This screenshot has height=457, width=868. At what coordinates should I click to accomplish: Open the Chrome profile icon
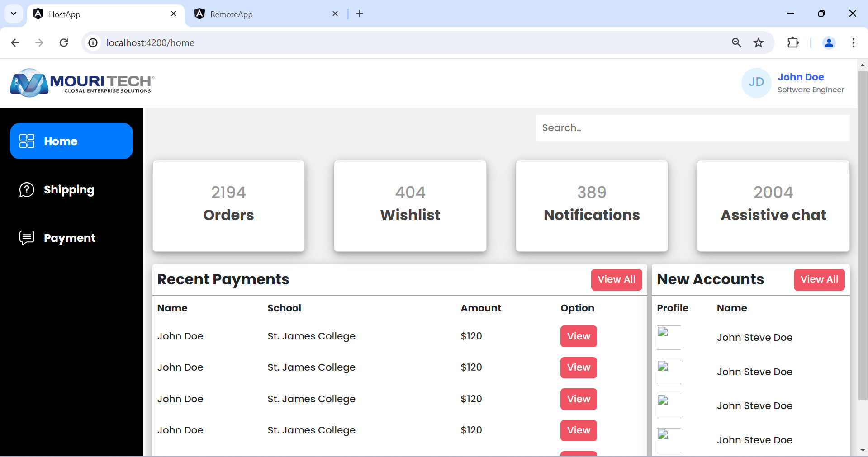coord(829,43)
